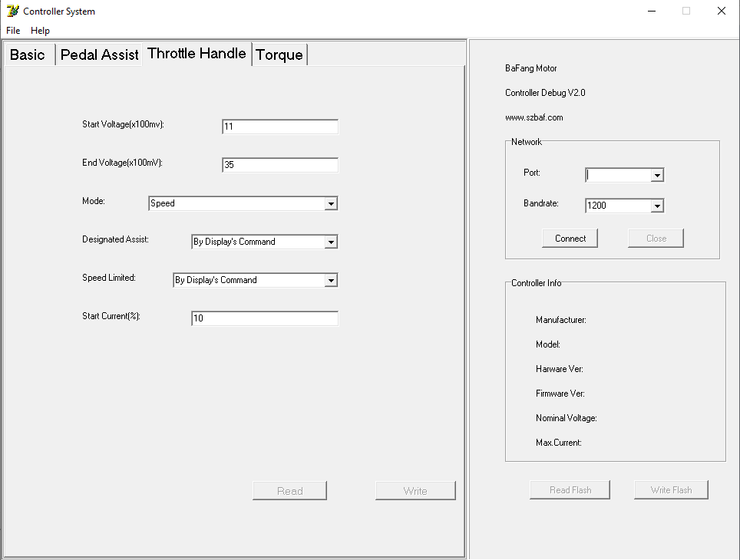
Task: Open the Port dropdown list
Action: (x=656, y=176)
